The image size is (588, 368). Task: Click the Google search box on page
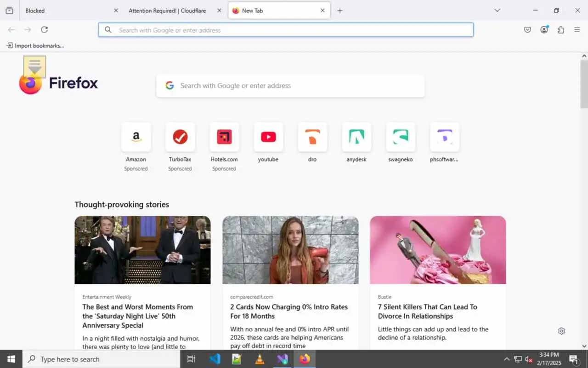pos(290,86)
